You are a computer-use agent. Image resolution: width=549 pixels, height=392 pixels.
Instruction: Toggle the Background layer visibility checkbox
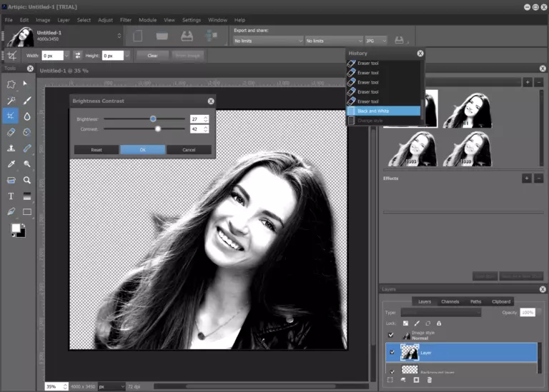390,371
